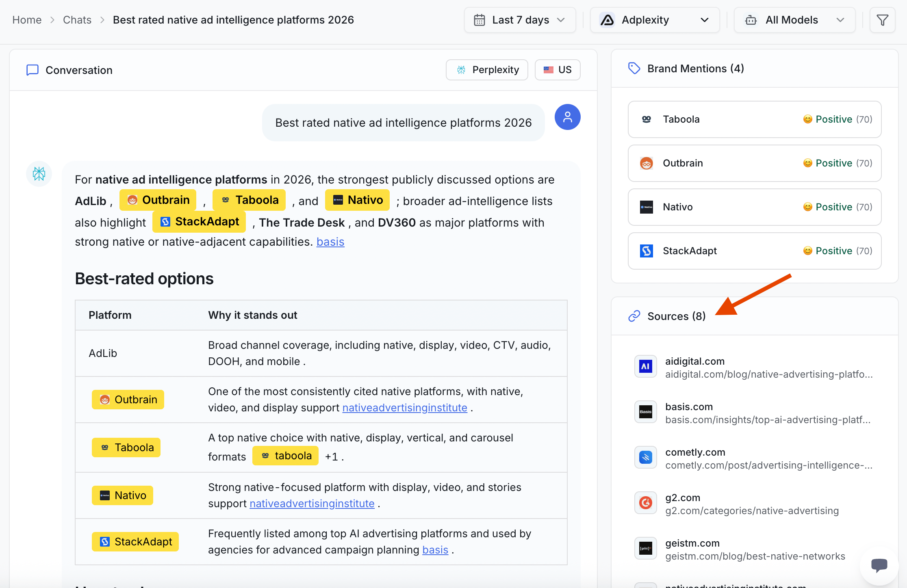Click the Brand Mentions tag icon
This screenshot has height=588, width=907.
click(634, 68)
